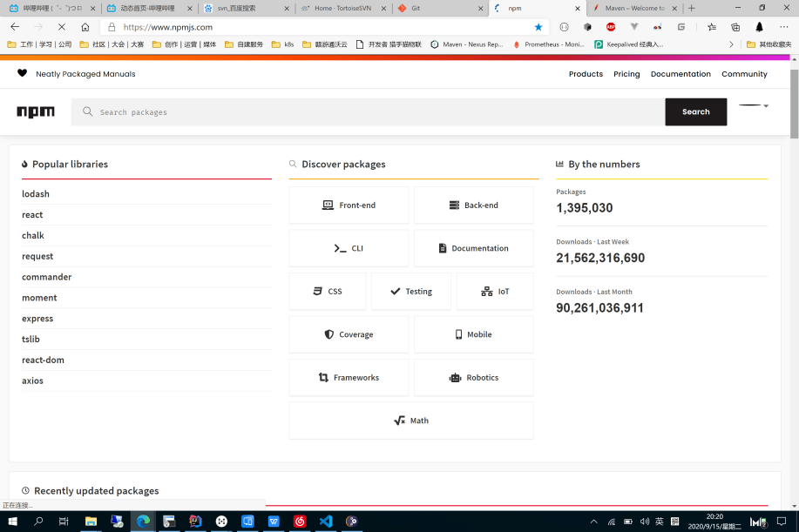The width and height of the screenshot is (799, 532).
Task: Open the 自建服务 bookmarks folder
Action: pyautogui.click(x=244, y=44)
